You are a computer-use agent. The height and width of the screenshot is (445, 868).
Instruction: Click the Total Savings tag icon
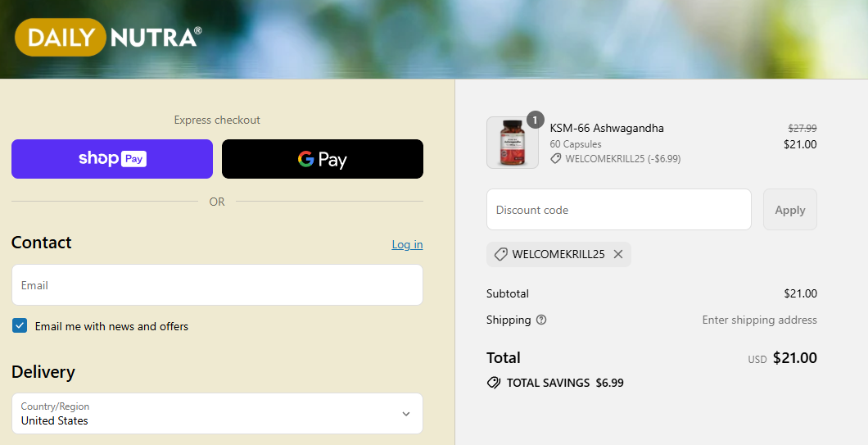click(493, 383)
